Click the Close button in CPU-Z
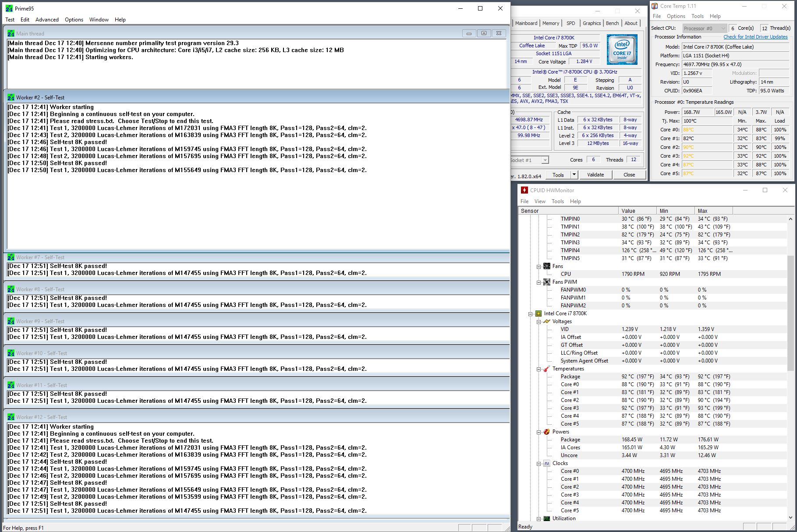 point(629,175)
